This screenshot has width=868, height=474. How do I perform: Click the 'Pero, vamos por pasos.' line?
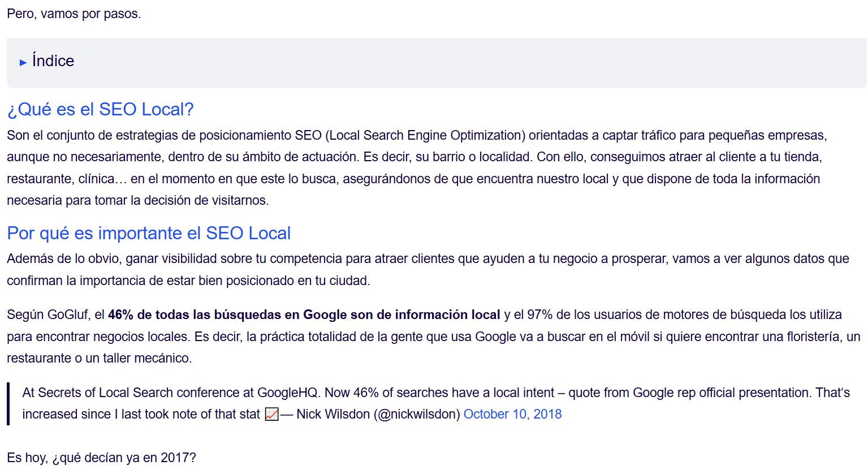[x=74, y=14]
